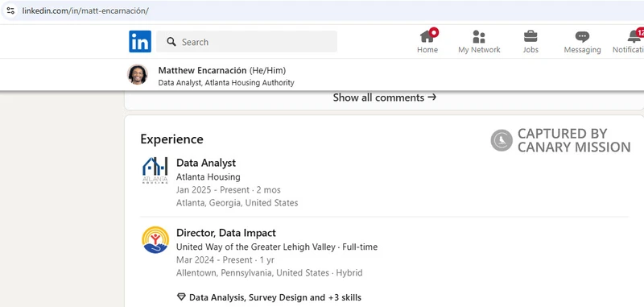
Task: Open the Home feed icon
Action: point(427,36)
